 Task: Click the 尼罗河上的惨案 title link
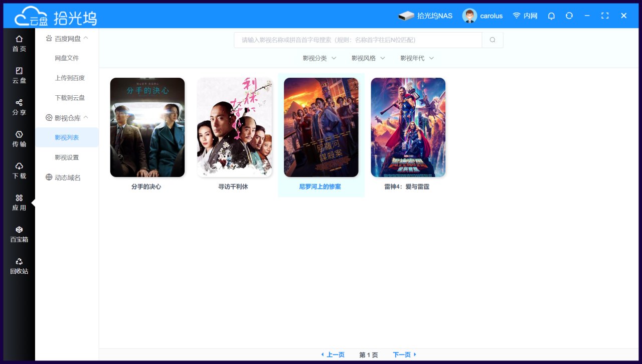(x=320, y=187)
